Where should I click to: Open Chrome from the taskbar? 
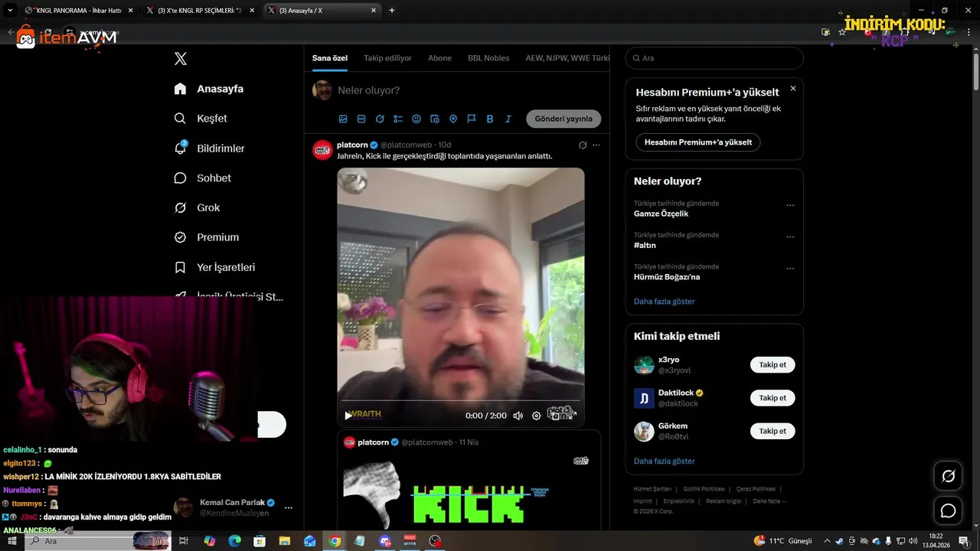[335, 541]
